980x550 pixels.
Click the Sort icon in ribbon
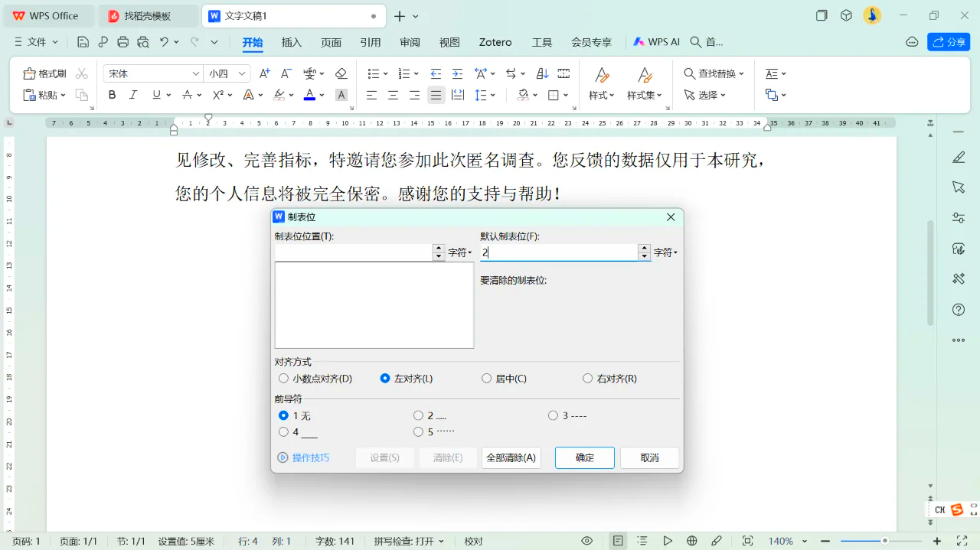[x=543, y=73]
